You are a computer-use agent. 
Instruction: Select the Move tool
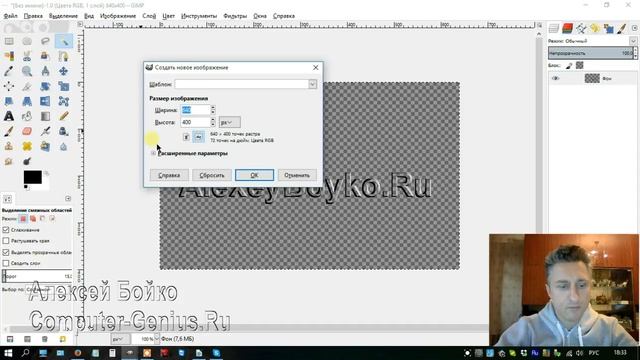point(63,71)
